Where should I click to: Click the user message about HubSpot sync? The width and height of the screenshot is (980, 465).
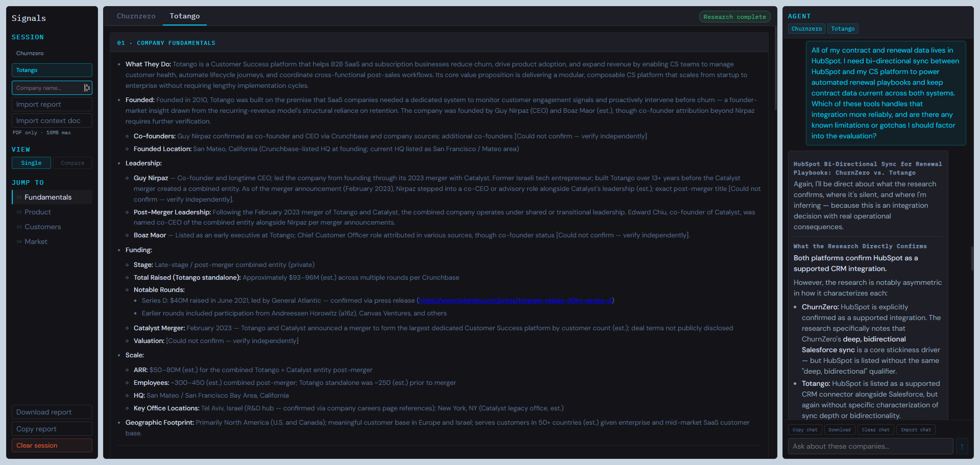tap(886, 93)
